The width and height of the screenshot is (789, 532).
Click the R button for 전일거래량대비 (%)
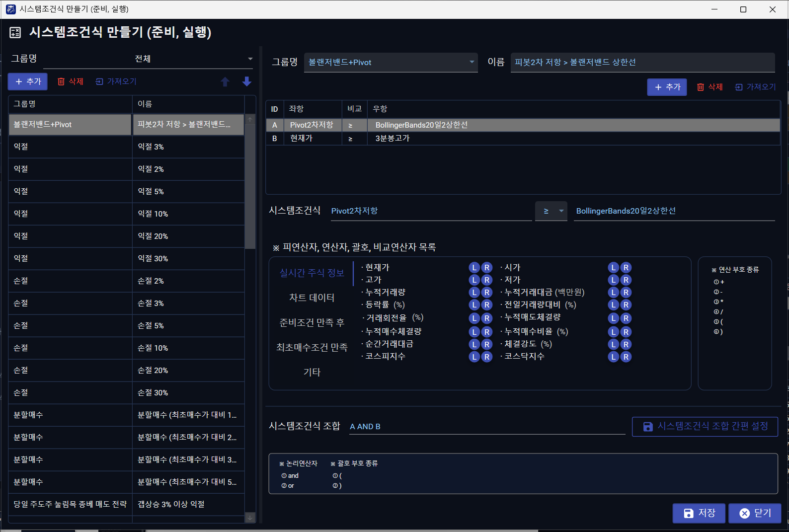pos(626,305)
